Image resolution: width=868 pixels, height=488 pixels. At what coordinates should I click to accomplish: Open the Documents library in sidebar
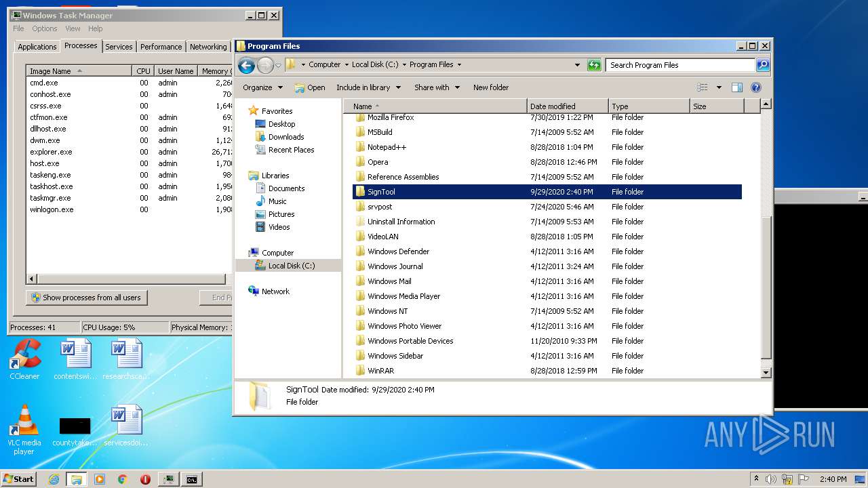(x=286, y=188)
